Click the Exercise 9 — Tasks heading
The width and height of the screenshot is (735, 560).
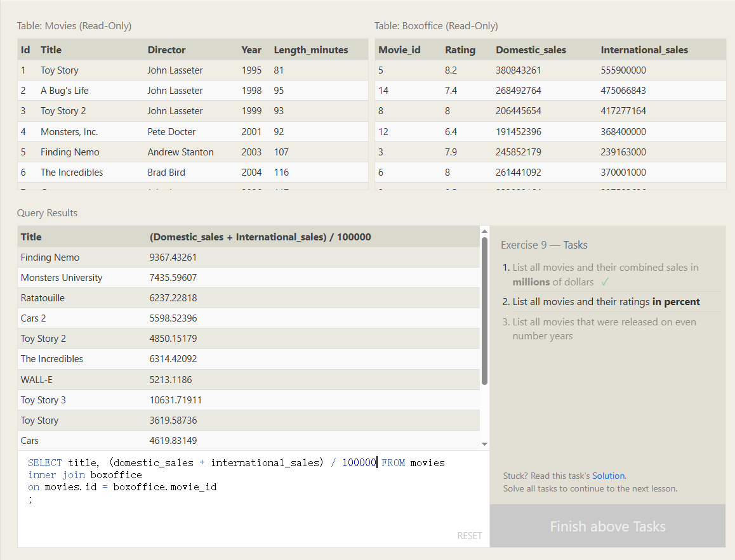point(544,245)
